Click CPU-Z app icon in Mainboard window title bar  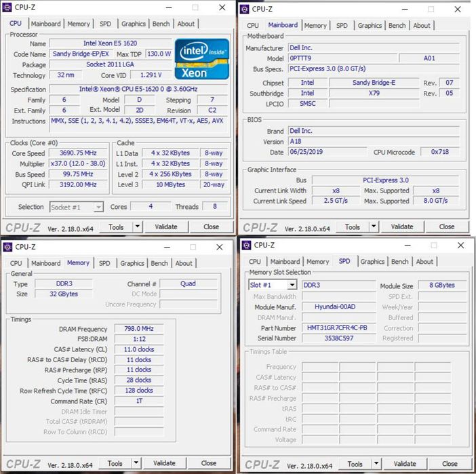click(x=244, y=9)
